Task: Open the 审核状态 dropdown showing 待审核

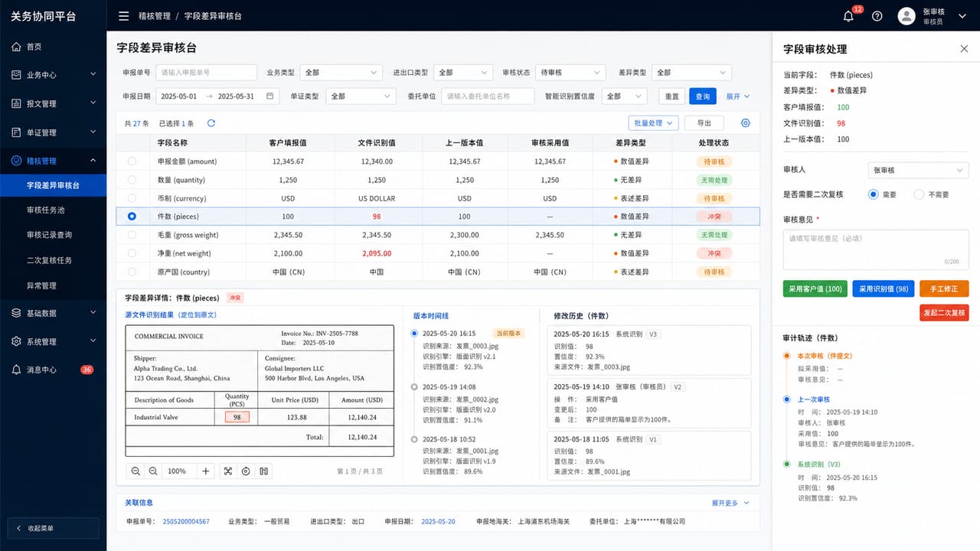Action: [x=570, y=73]
